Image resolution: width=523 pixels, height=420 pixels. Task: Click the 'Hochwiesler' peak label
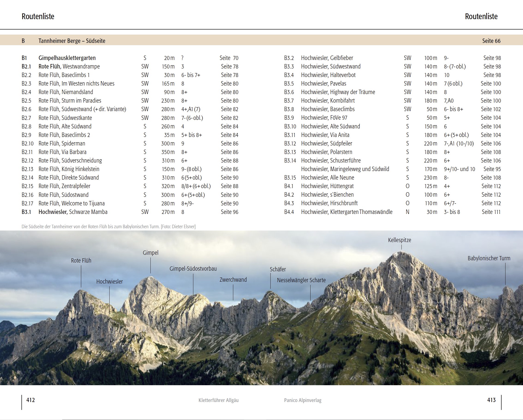[109, 282]
